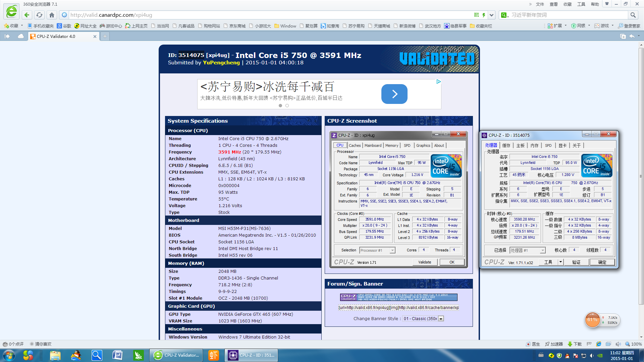Select 内存 tab in CPU-Z window
The image size is (644, 362).
(x=534, y=145)
